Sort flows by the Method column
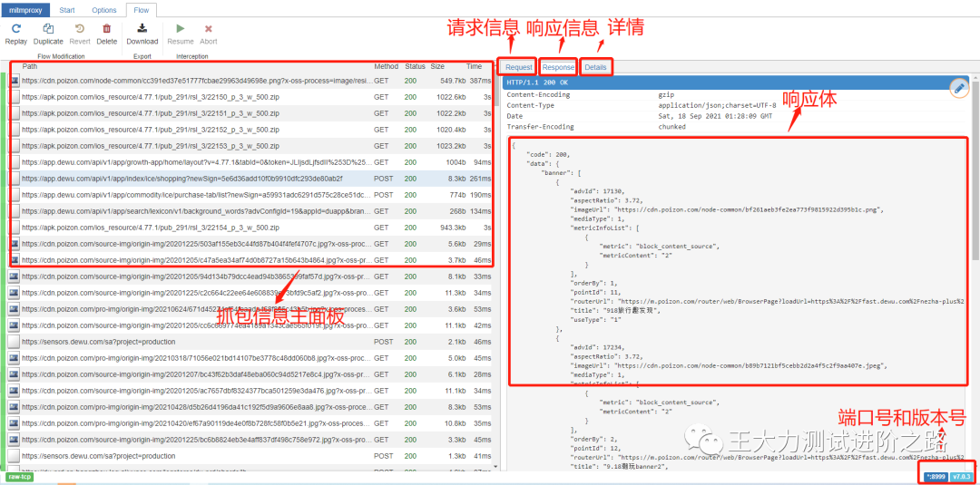 (387, 66)
